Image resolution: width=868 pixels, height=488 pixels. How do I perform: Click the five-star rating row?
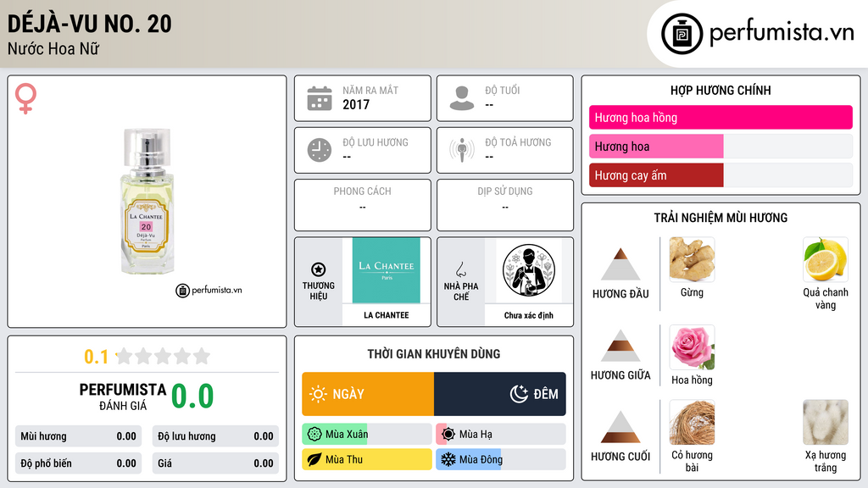[x=163, y=356]
